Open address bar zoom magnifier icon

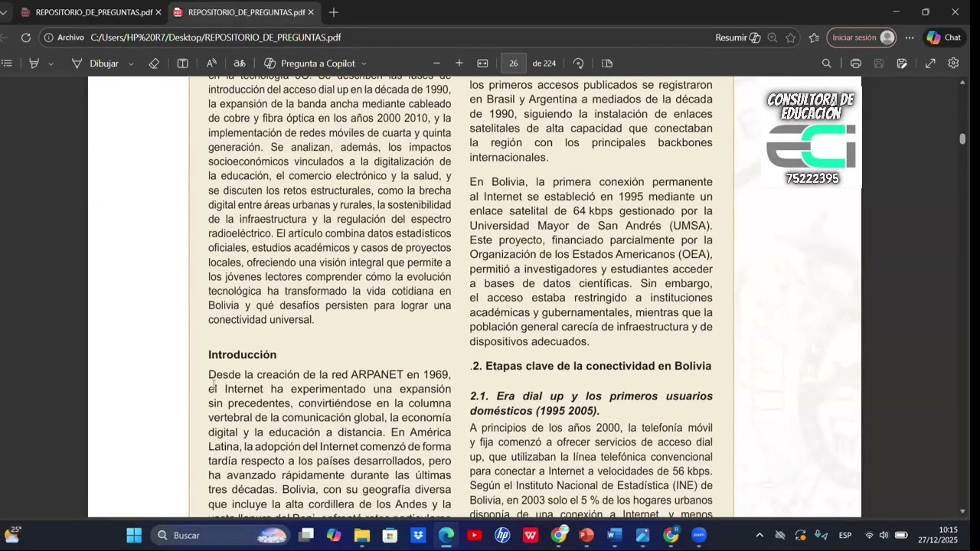coord(773,37)
